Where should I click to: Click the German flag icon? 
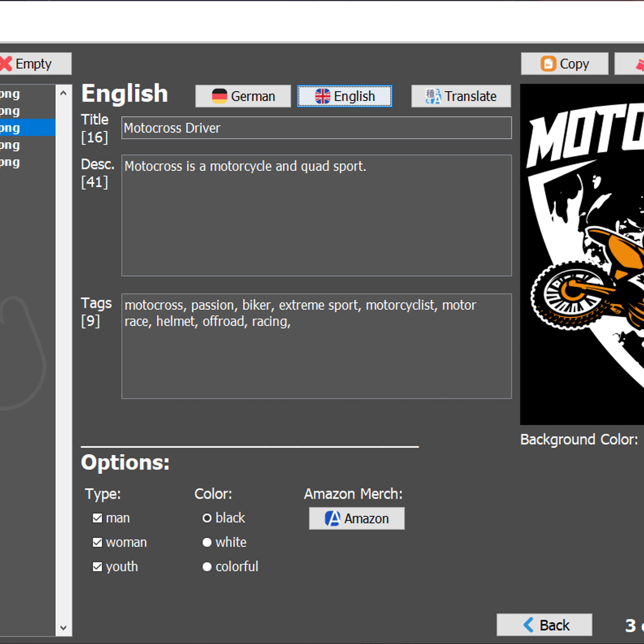[219, 97]
